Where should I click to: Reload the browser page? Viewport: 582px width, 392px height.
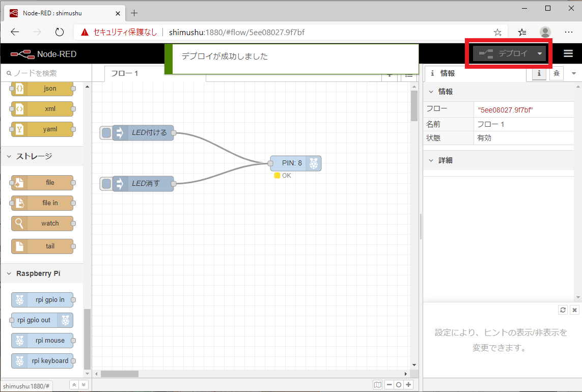(60, 32)
